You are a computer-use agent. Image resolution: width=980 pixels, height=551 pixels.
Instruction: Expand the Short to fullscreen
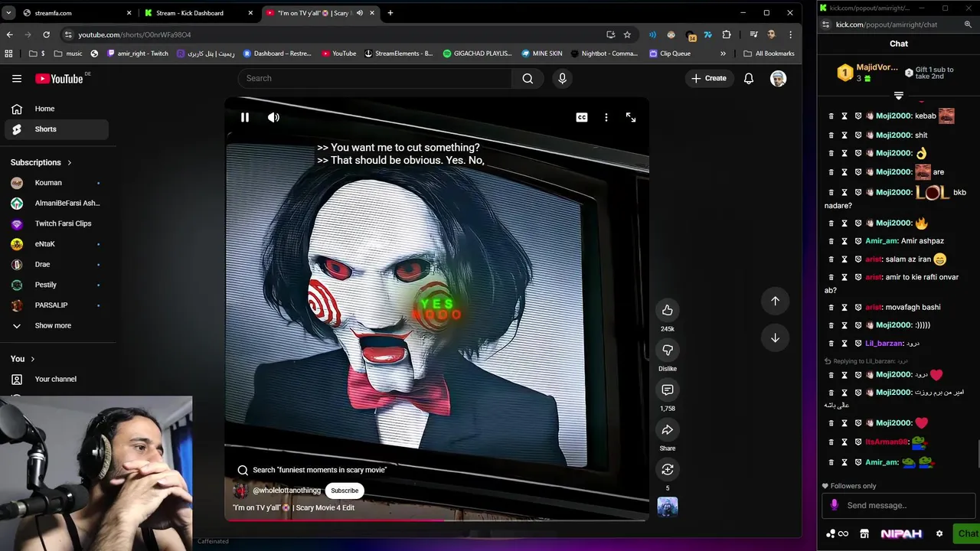click(631, 117)
